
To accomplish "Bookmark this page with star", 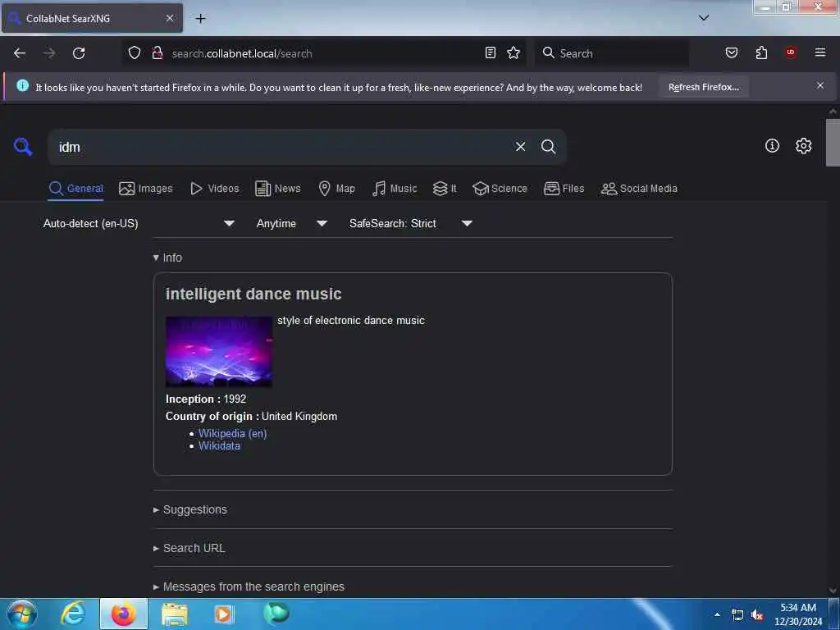I will 514,52.
